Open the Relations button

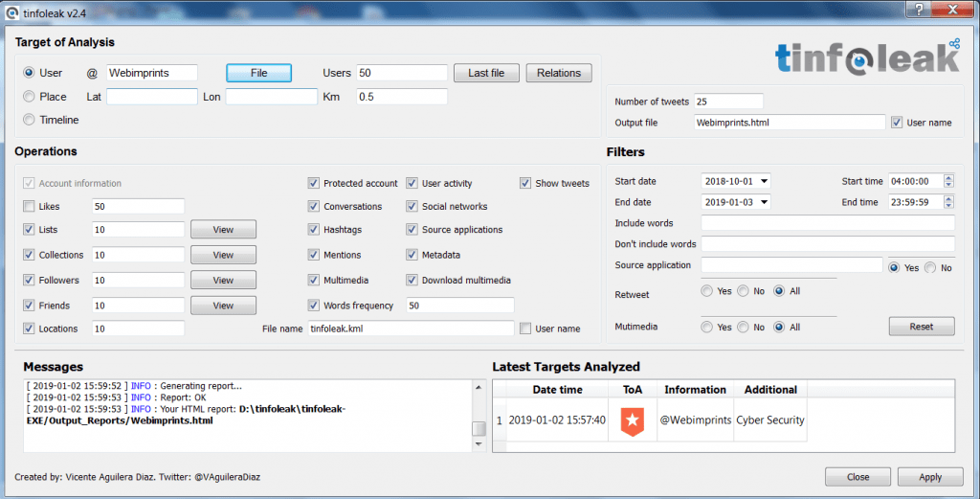click(x=559, y=73)
